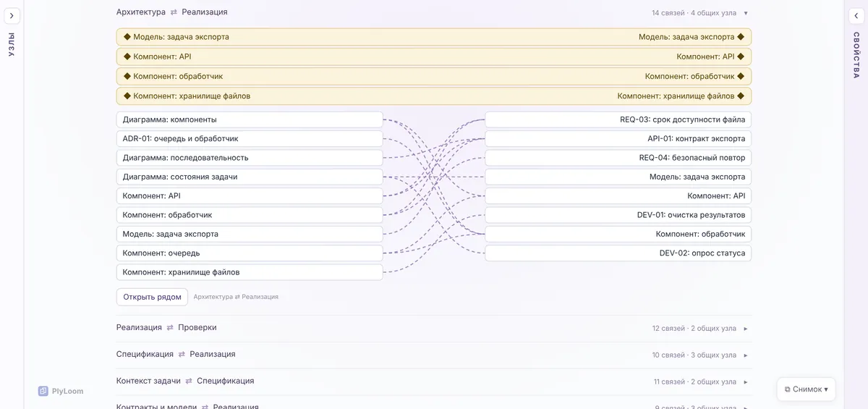868x409 pixels.
Task: Select the API-01: контракт экспорта node
Action: tap(618, 138)
